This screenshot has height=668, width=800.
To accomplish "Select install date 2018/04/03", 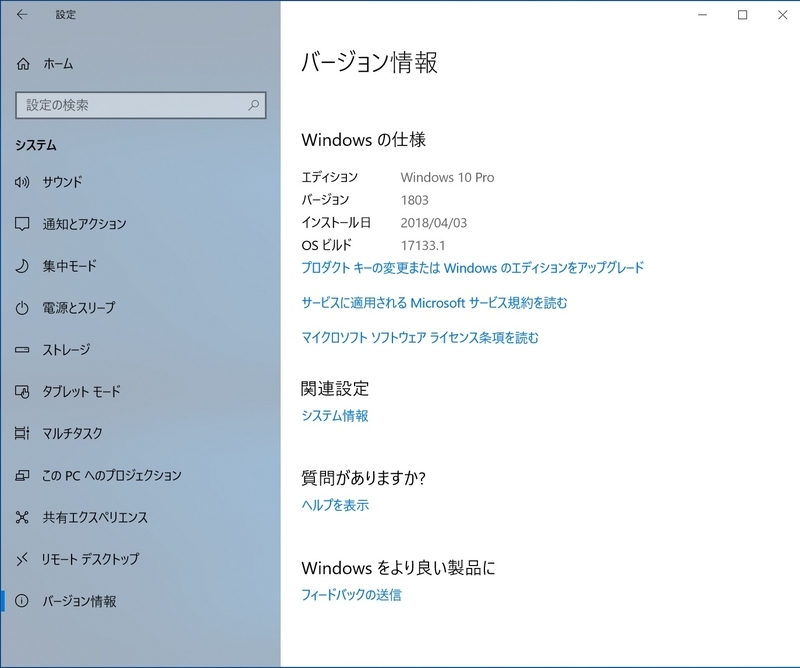I will [434, 223].
